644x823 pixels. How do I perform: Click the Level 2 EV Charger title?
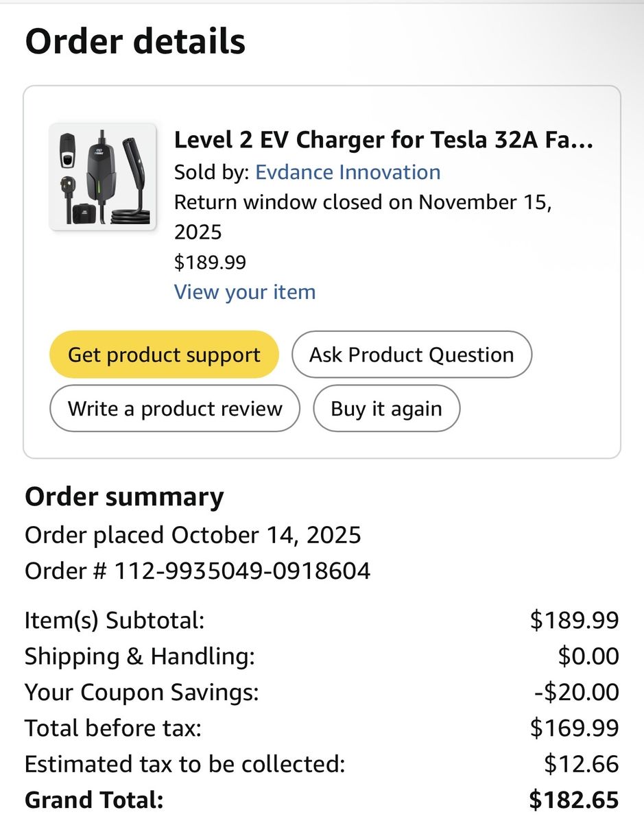(x=383, y=140)
